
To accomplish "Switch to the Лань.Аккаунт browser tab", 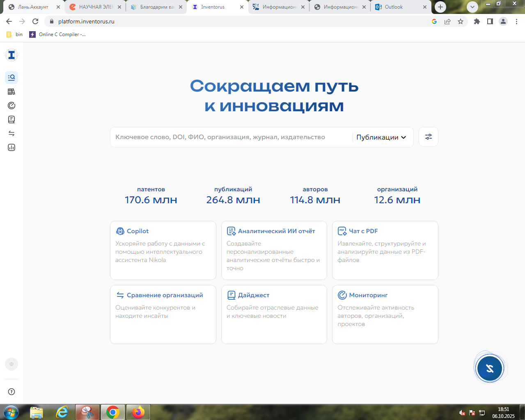I will click(x=33, y=7).
